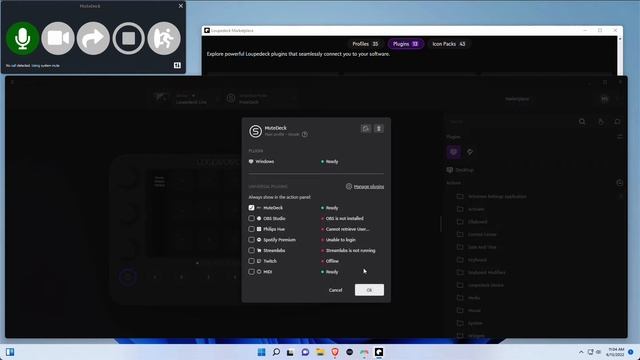Open the Windows Start menu
Screen dimensions: 640x360
coord(262,352)
